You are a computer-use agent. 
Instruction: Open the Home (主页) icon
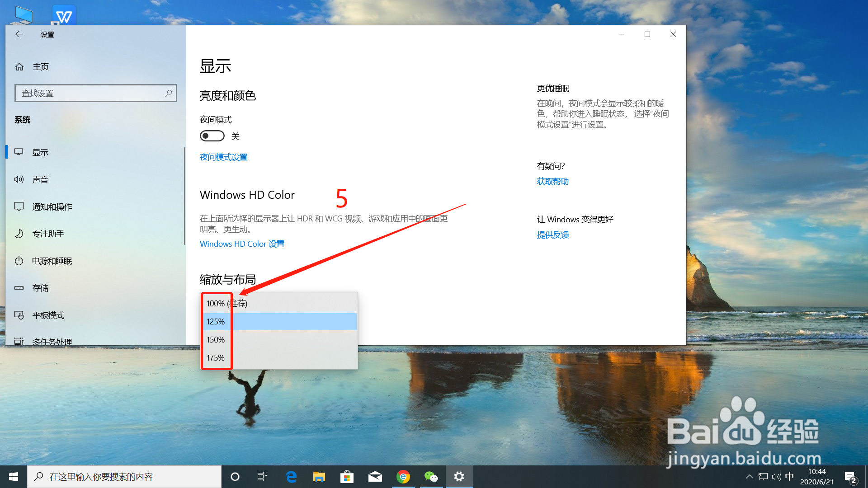19,67
